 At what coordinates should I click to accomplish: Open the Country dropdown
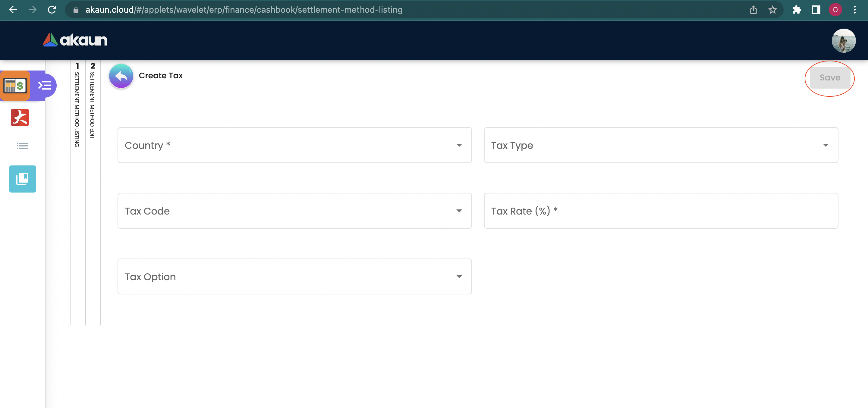pyautogui.click(x=294, y=145)
